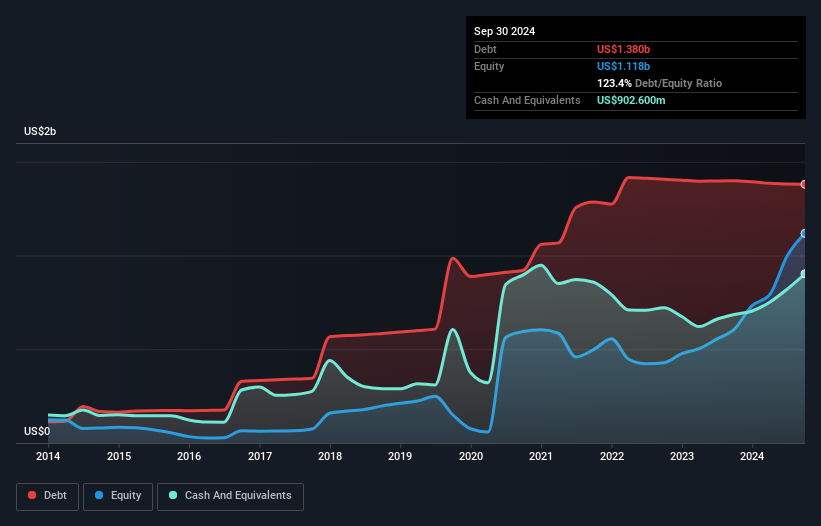Click the US$2b y-axis label
The height and width of the screenshot is (526, 821).
40,131
